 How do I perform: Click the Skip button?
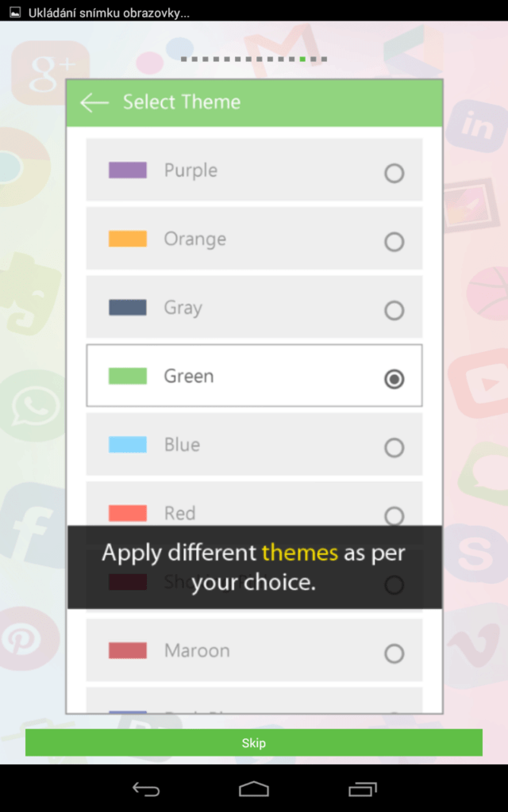pos(254,742)
